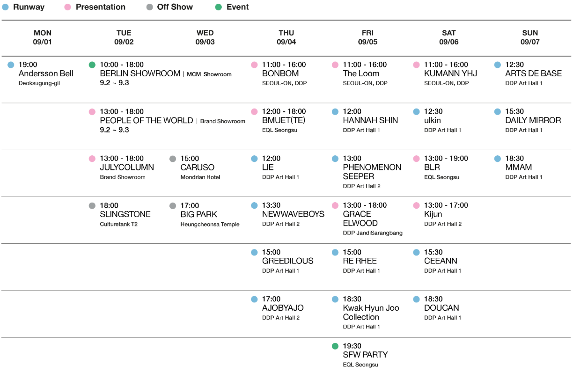Click the gray dot beside SLINGSTONE

pos(92,205)
